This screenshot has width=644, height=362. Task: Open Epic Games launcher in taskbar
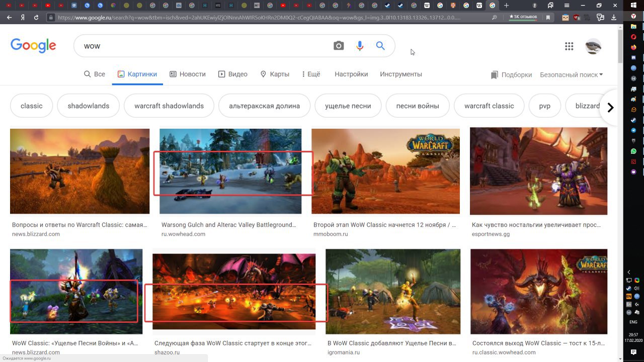(x=633, y=141)
